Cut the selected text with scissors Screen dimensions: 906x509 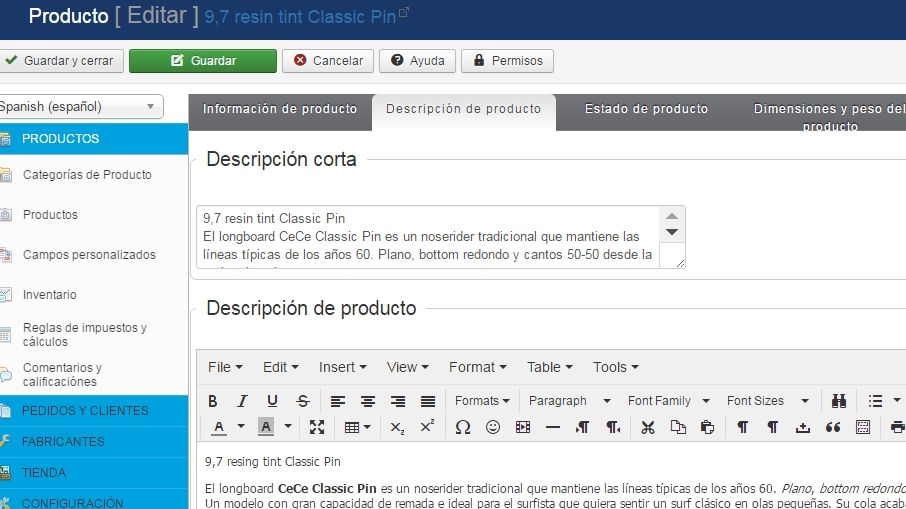click(x=648, y=428)
